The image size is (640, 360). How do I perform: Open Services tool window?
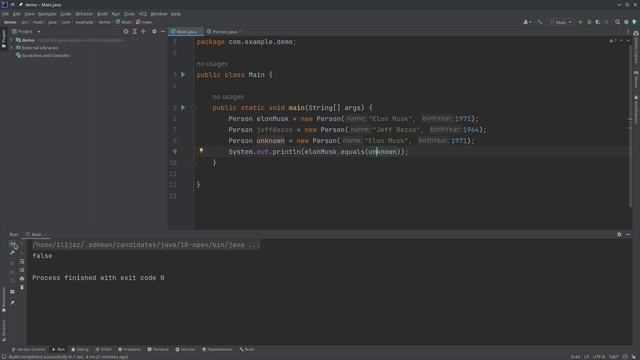point(185,349)
